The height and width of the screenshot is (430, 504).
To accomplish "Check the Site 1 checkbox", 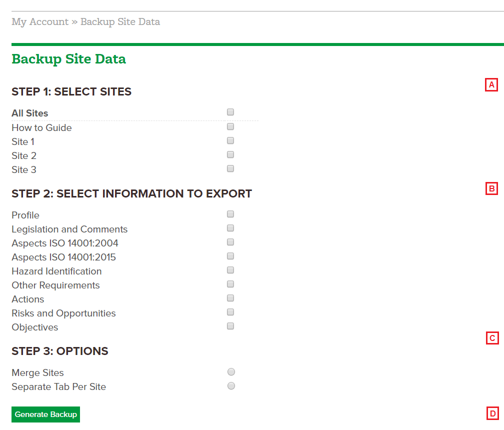I will coord(230,140).
